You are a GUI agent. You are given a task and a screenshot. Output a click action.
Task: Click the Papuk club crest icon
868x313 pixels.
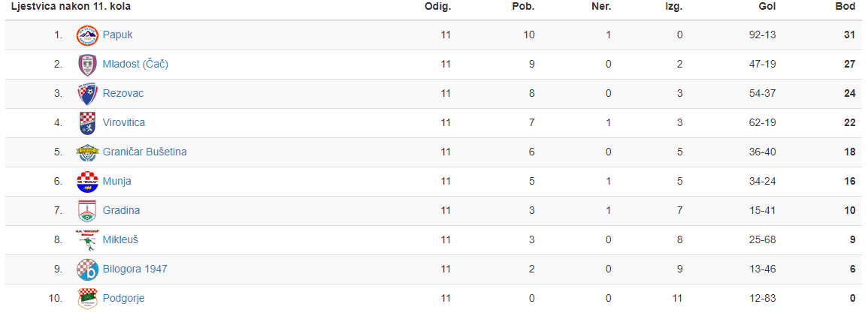pos(87,35)
